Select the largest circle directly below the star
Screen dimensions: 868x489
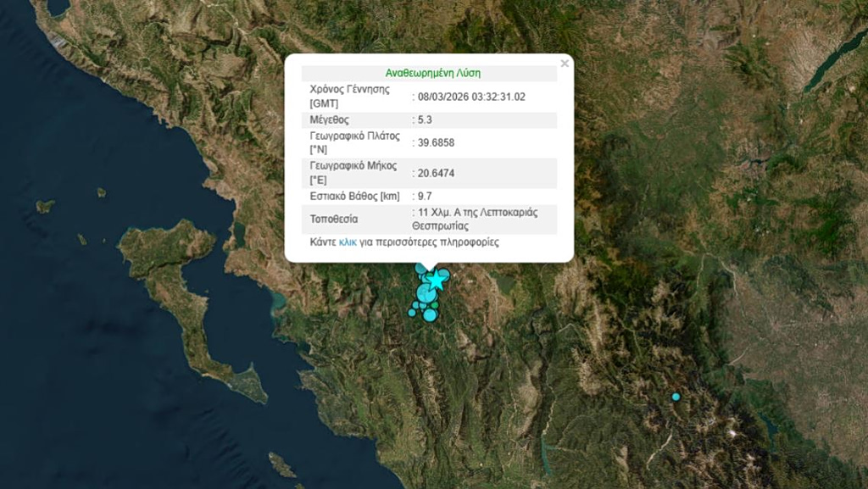click(426, 293)
